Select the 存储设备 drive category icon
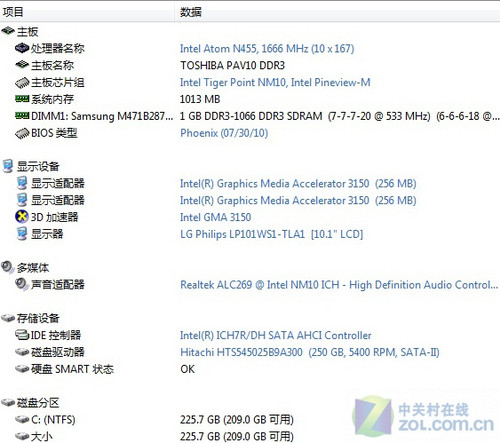500x443 pixels. click(8, 318)
